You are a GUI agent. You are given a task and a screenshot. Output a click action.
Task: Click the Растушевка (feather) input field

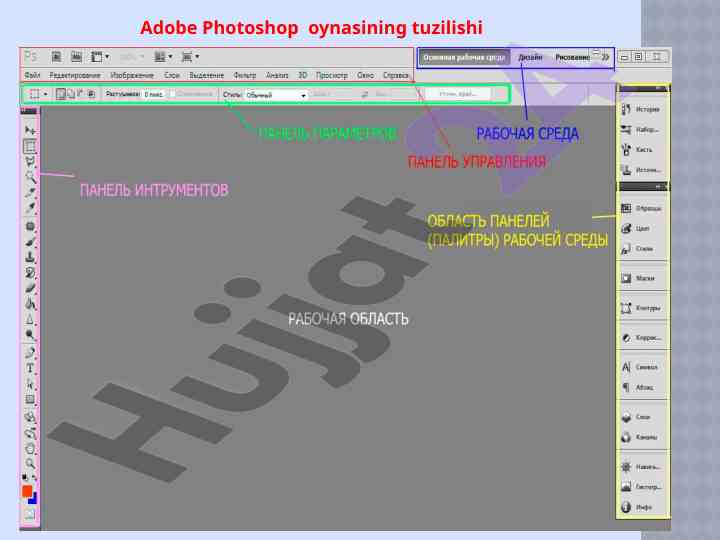[x=153, y=95]
